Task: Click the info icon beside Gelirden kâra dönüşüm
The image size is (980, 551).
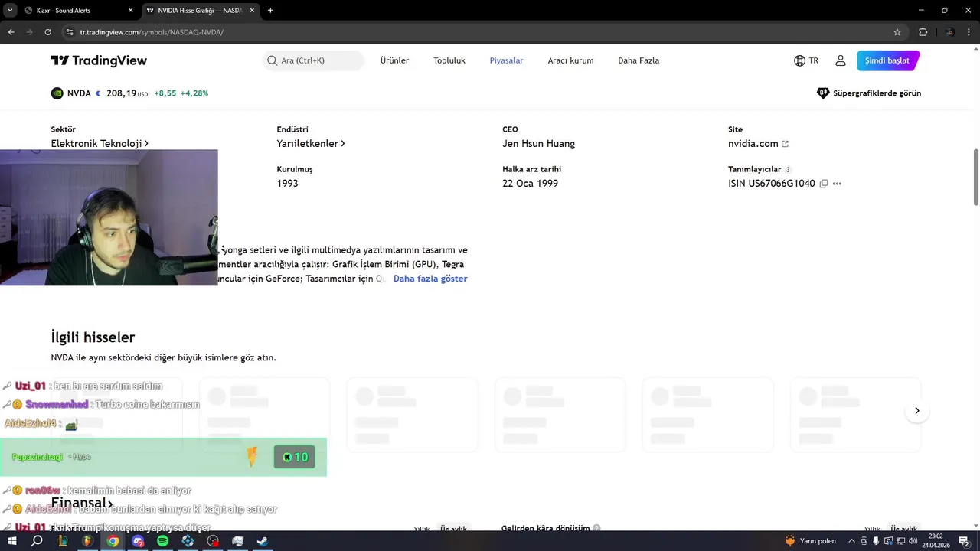Action: point(596,528)
